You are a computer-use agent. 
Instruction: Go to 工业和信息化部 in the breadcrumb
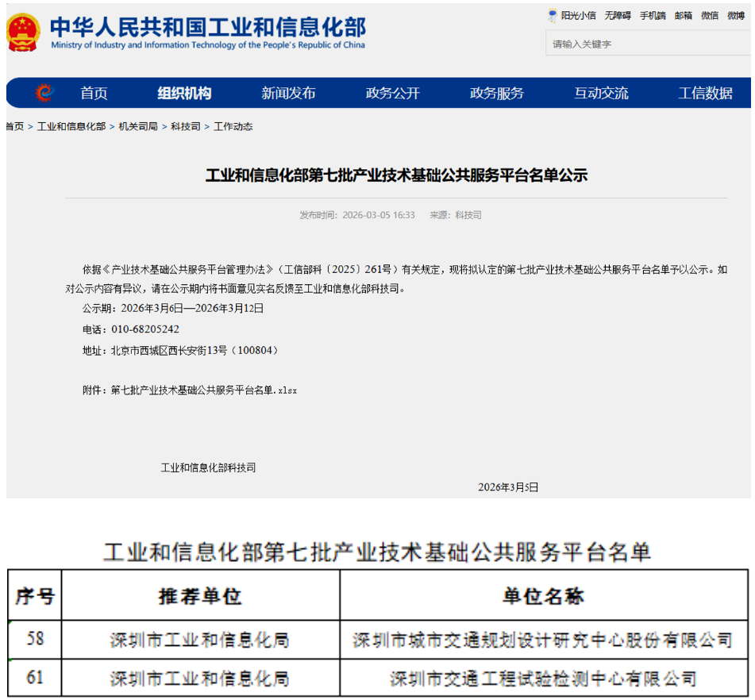point(71,127)
